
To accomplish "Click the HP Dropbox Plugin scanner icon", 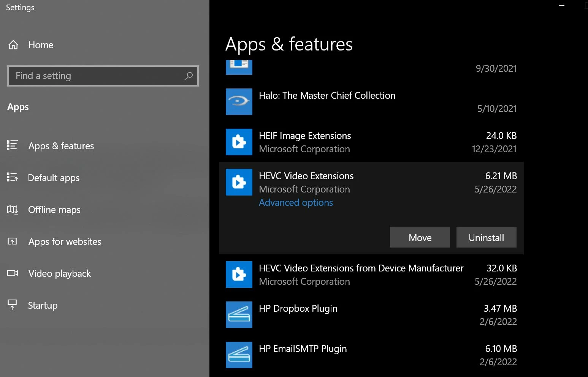I will click(x=239, y=315).
